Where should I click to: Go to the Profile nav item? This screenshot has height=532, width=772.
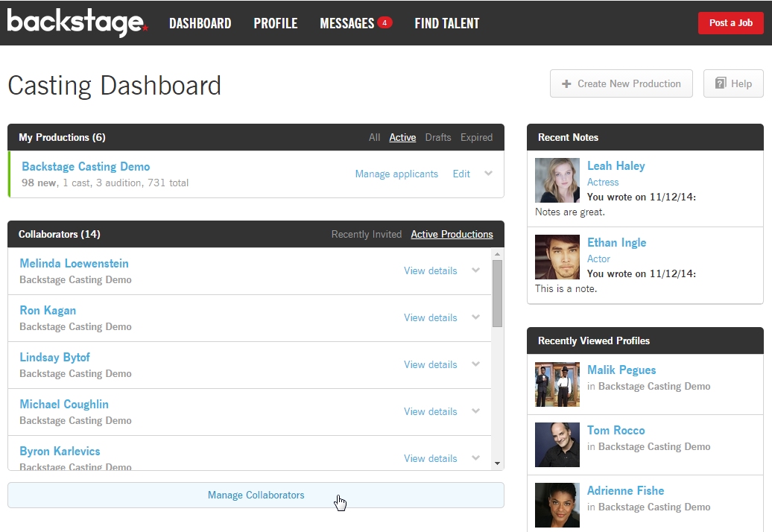[275, 23]
